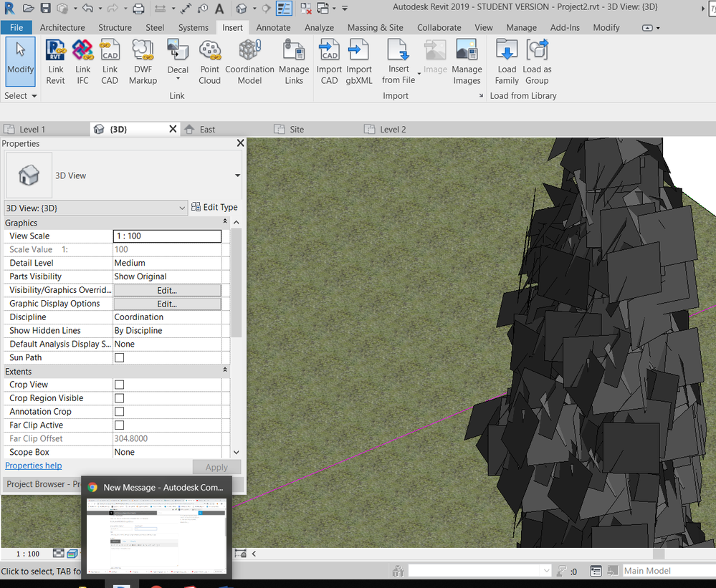Open the File tab
The width and height of the screenshot is (716, 588).
click(16, 27)
